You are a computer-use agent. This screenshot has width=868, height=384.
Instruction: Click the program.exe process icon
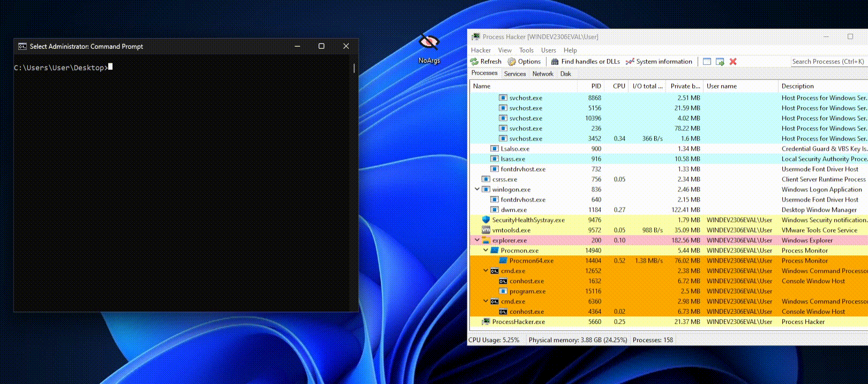503,291
